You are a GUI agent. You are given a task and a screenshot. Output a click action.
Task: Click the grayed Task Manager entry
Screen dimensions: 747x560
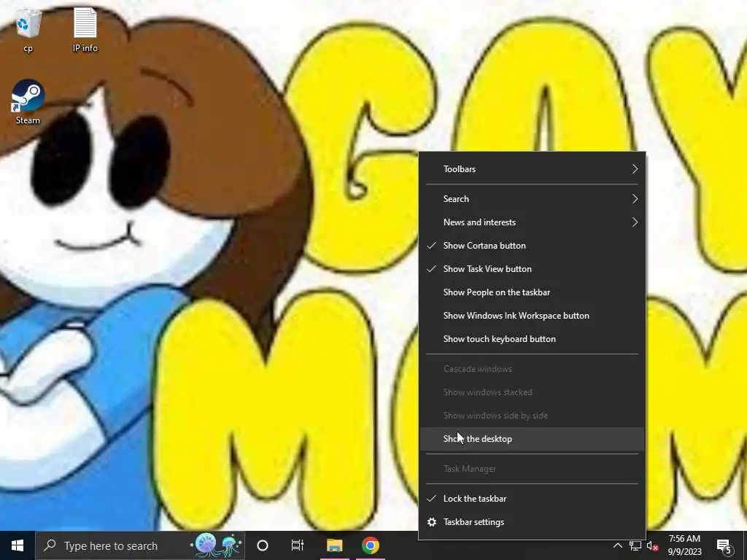tap(532, 469)
